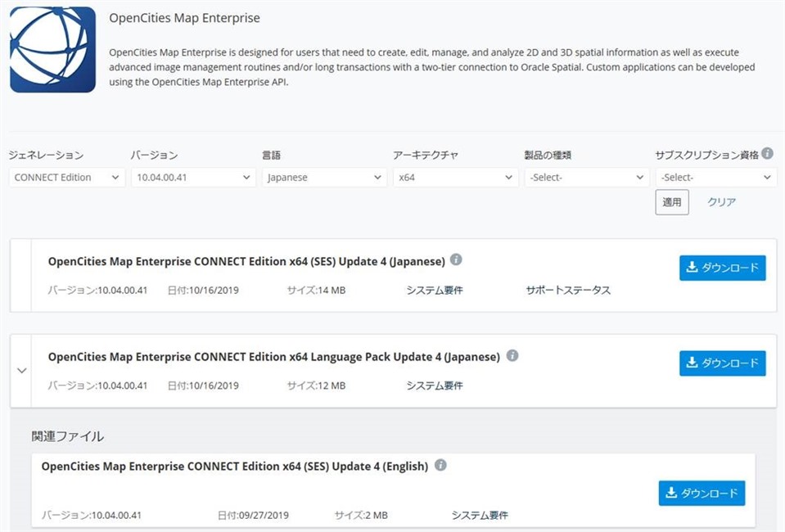Open the アーキテクチャ dropdown showing x64
This screenshot has width=785, height=532.
point(455,177)
